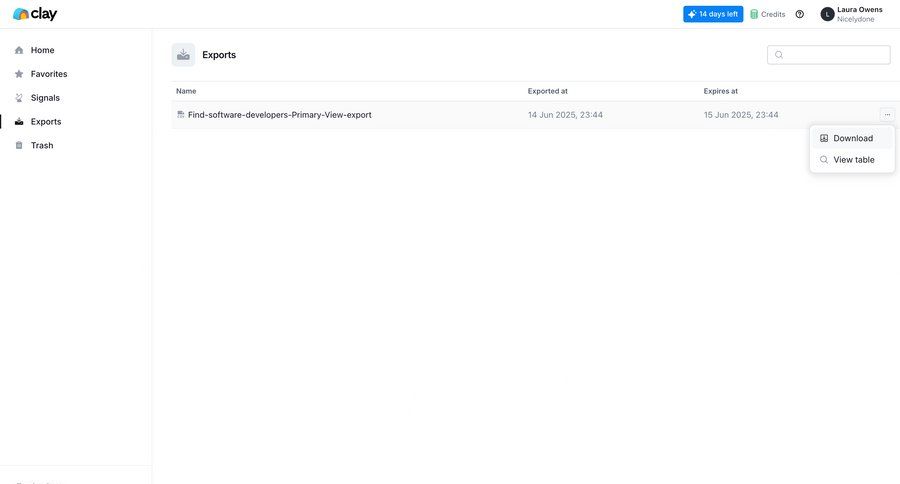Click the Expires at column header
Screen dimensions: 900x484
tap(720, 91)
